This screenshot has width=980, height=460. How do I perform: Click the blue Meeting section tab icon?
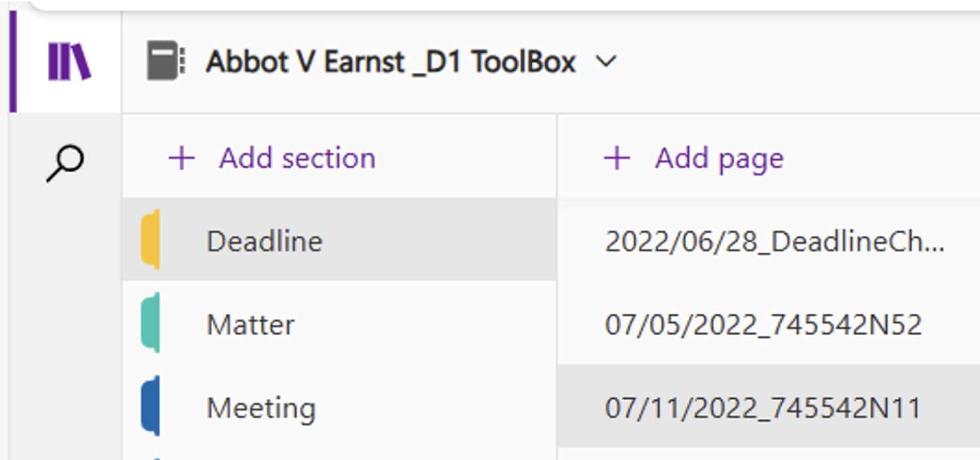click(151, 407)
